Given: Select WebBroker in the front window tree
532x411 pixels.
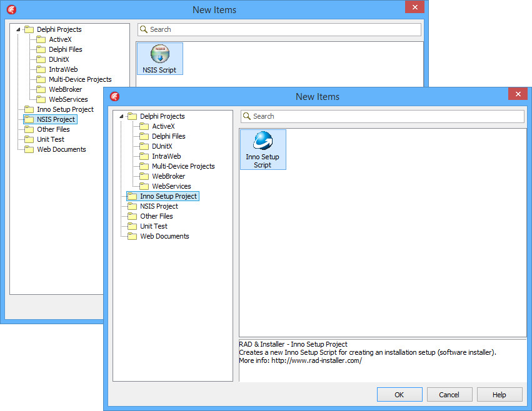Looking at the screenshot, I should tap(169, 176).
